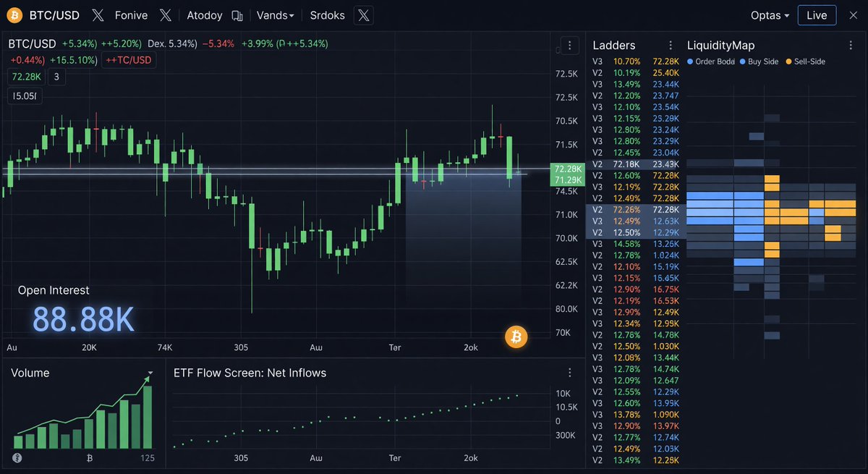The width and height of the screenshot is (868, 474).
Task: Click the orange Bitcoin badge on chart
Action: (x=516, y=337)
